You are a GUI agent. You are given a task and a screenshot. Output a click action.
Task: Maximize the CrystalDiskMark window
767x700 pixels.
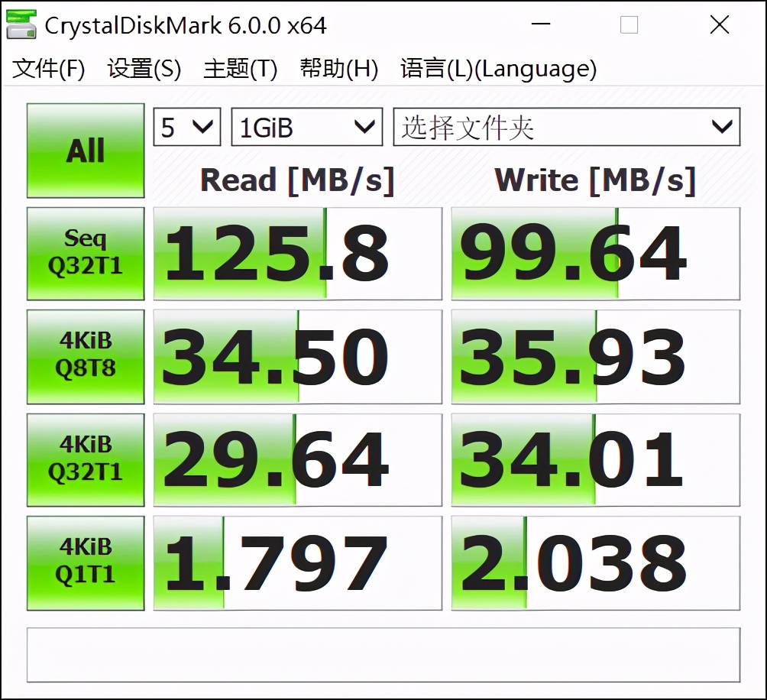pyautogui.click(x=629, y=24)
